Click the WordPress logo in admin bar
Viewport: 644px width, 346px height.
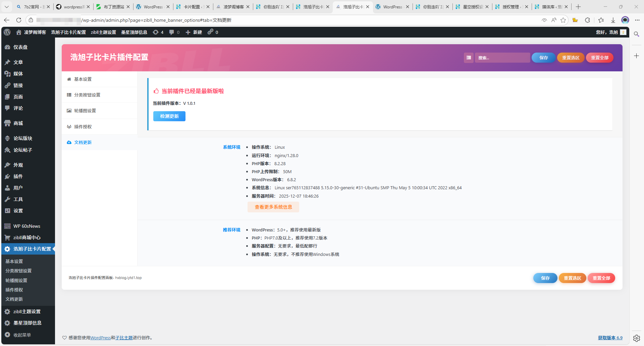coord(7,32)
